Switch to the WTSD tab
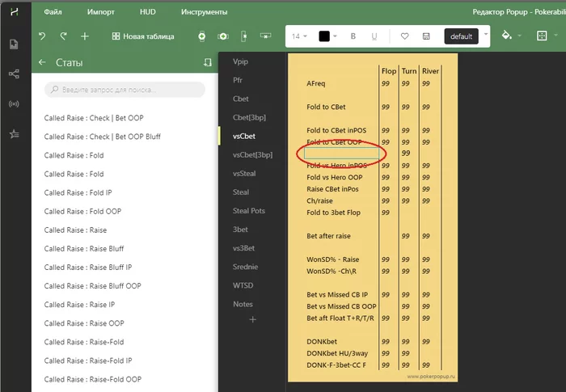 243,285
